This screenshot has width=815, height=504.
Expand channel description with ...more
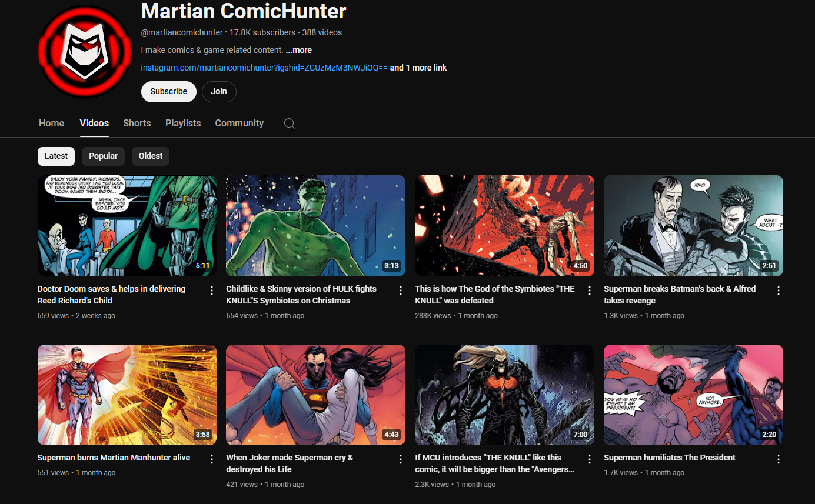pos(299,50)
